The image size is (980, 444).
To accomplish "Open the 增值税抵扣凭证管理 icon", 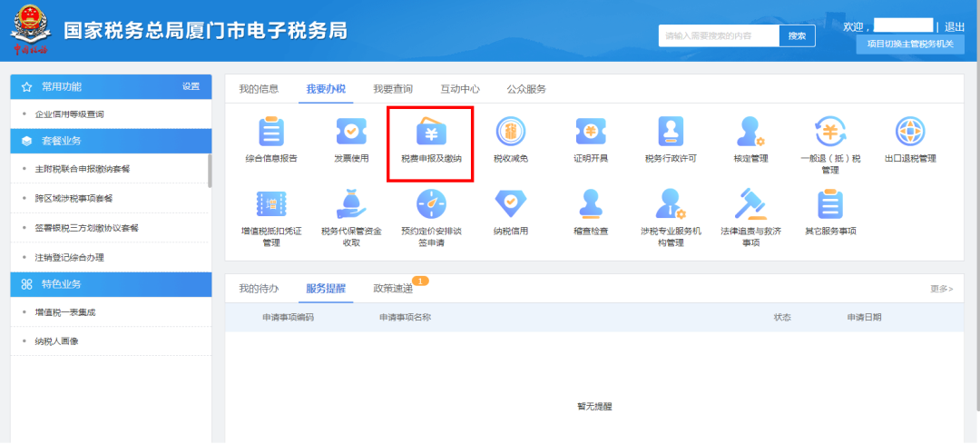I will [271, 204].
